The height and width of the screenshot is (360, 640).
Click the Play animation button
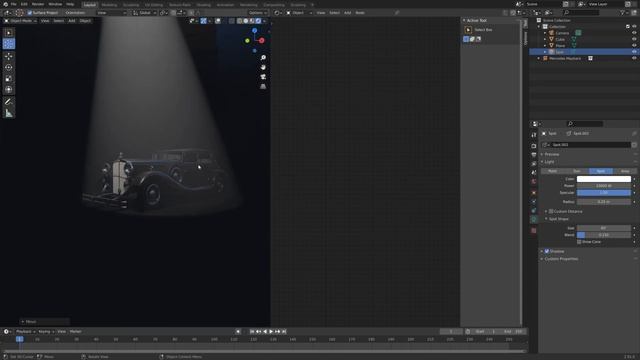pyautogui.click(x=271, y=331)
